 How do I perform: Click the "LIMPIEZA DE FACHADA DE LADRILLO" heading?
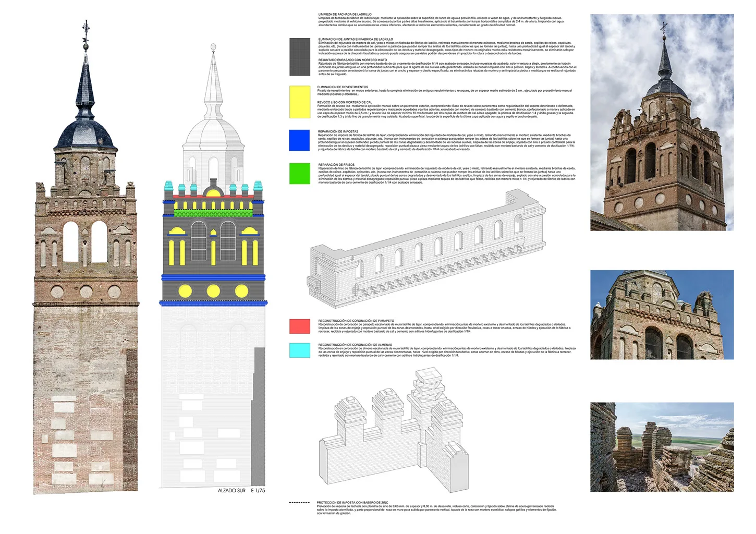point(345,15)
